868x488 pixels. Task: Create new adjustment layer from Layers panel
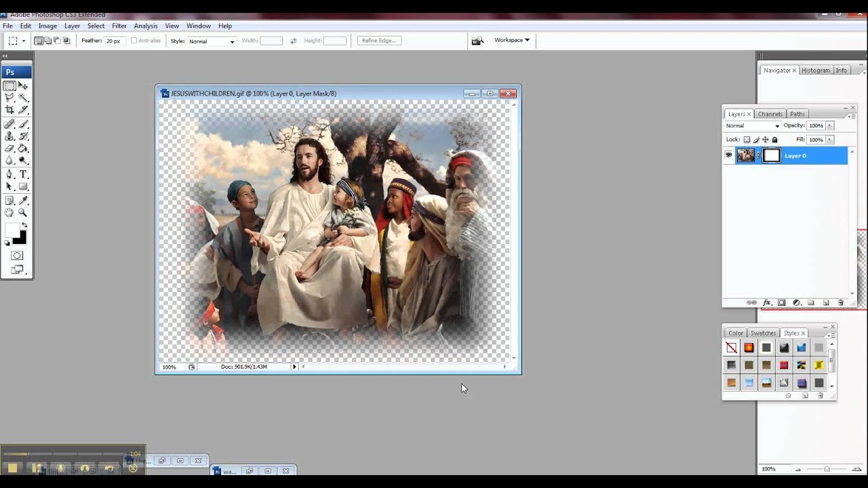[x=797, y=302]
